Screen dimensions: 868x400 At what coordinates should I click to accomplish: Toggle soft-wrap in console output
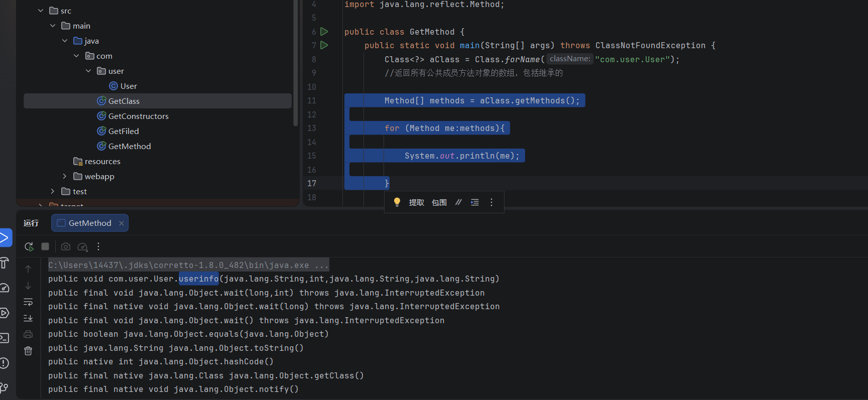[x=28, y=302]
